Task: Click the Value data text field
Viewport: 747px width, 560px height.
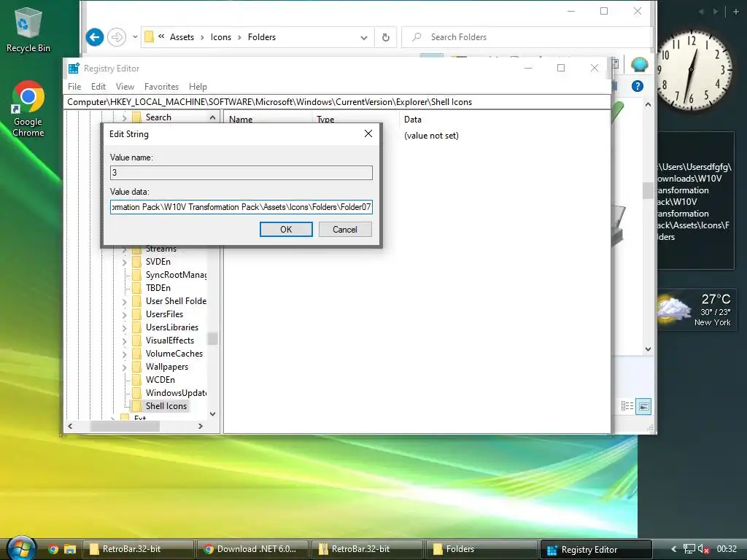Action: tap(241, 207)
